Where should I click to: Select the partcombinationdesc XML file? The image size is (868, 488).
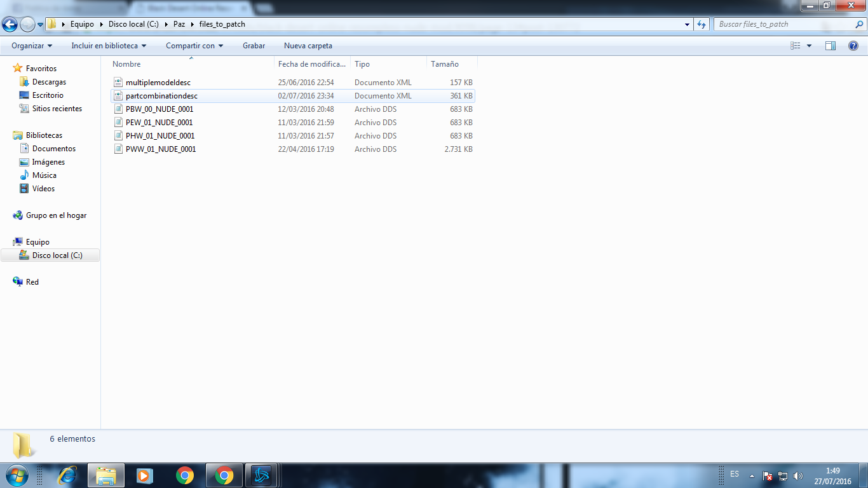pyautogui.click(x=161, y=96)
